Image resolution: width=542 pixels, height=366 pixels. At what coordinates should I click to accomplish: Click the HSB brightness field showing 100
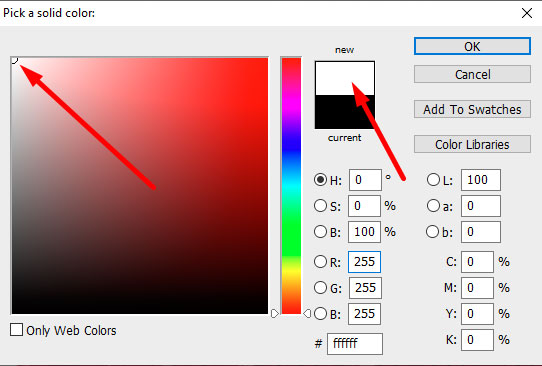click(x=364, y=232)
